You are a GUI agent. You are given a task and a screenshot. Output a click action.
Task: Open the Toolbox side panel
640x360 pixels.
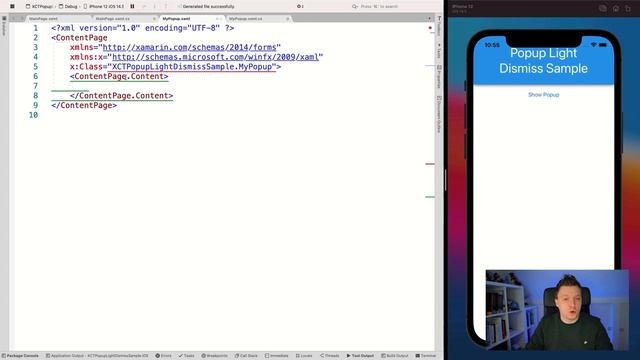pos(439,26)
